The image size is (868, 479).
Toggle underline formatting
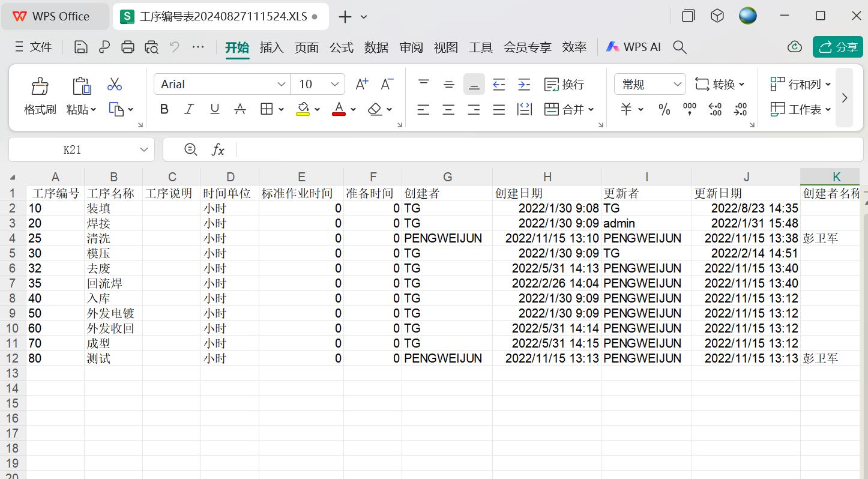coord(214,109)
